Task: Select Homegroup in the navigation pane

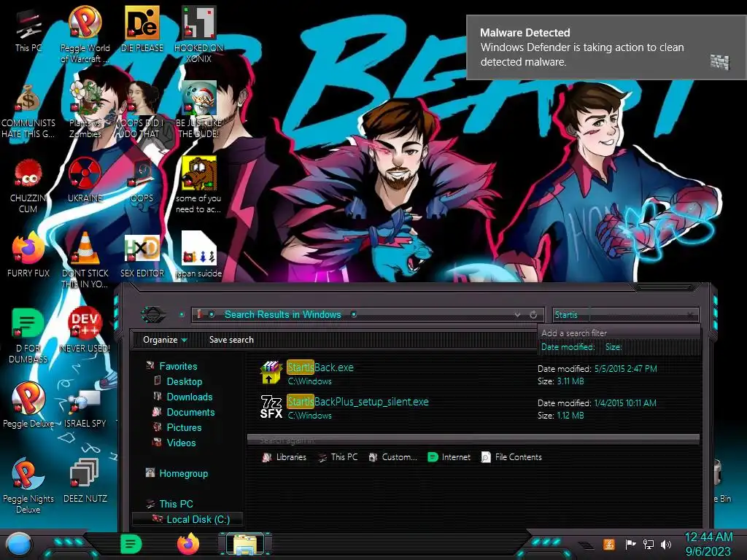Action: coord(183,473)
